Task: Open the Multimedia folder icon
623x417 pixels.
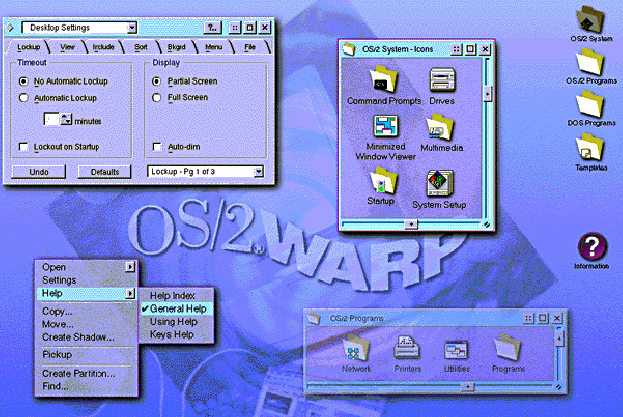Action: pos(441,128)
